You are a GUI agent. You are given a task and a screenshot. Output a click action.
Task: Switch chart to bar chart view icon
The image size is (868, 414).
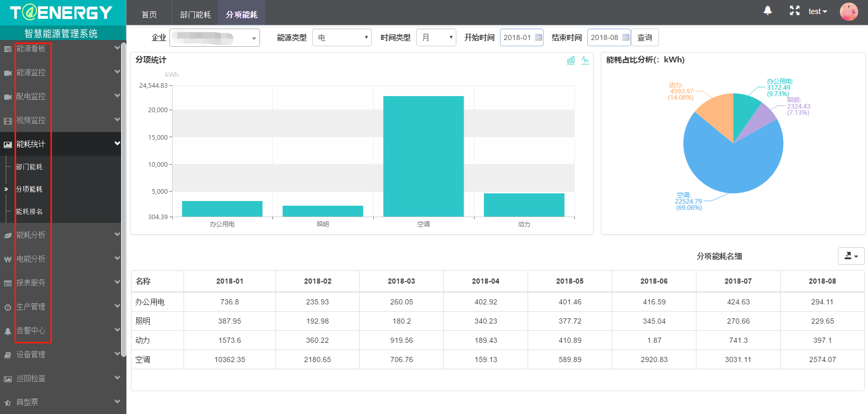tap(571, 60)
